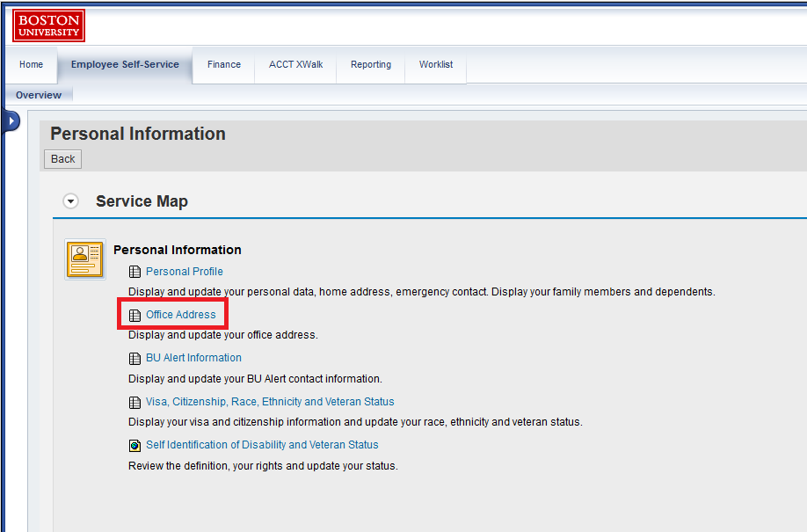Click the icon beside Visa, Citizenship link
This screenshot has height=532, width=807.
[x=134, y=402]
